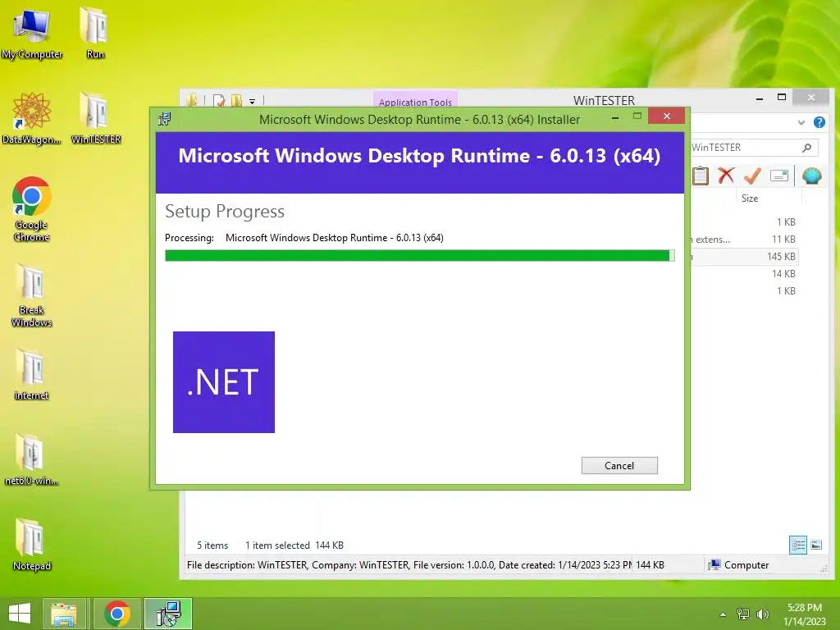Open Google Chrome desktop shortcut

pos(32,209)
